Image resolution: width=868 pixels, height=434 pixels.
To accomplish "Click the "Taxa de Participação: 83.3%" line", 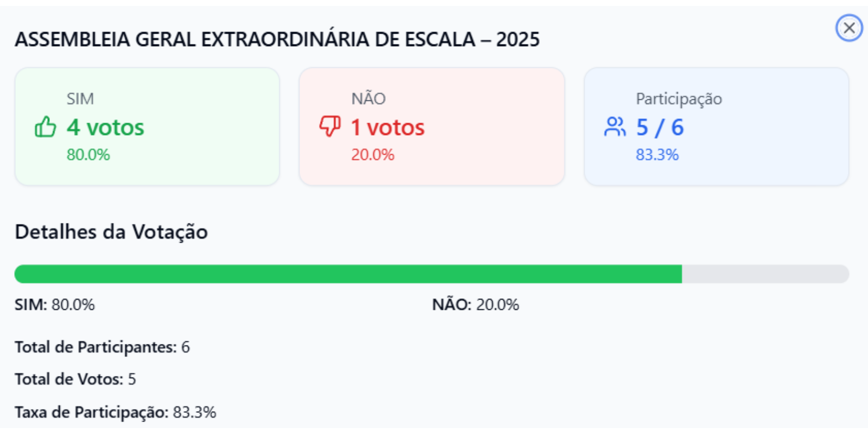I will point(115,412).
